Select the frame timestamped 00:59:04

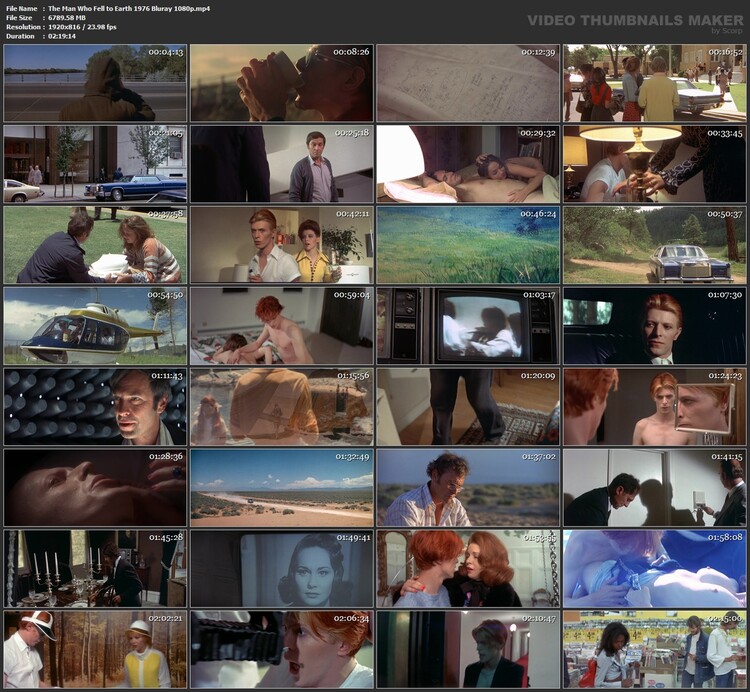tap(282, 326)
